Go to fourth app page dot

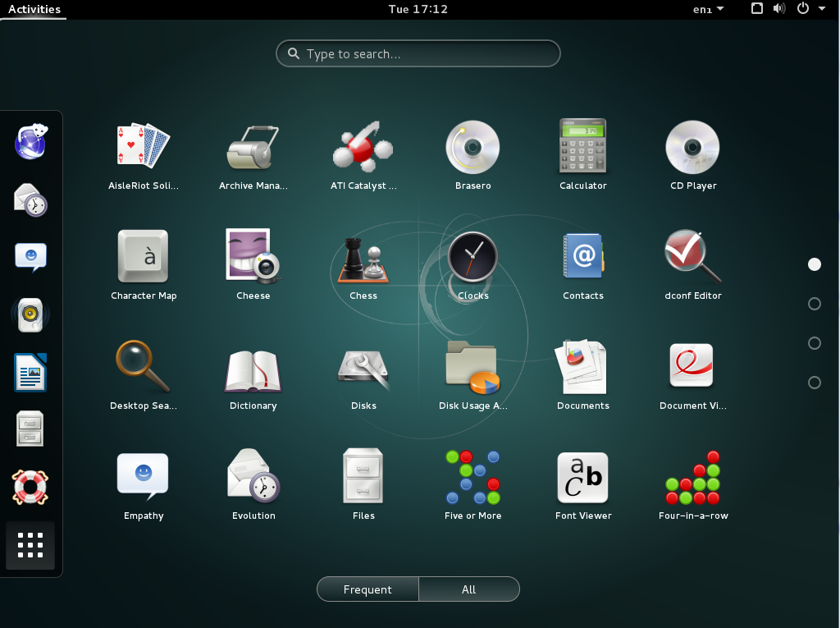[815, 383]
